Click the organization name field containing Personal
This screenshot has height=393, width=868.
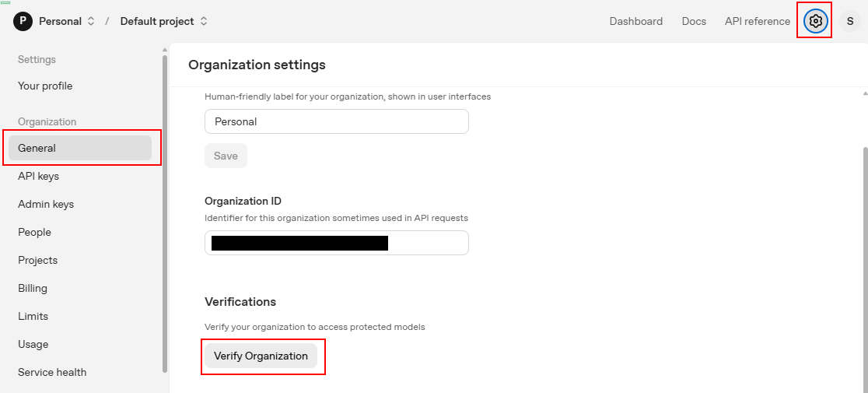pyautogui.click(x=337, y=121)
